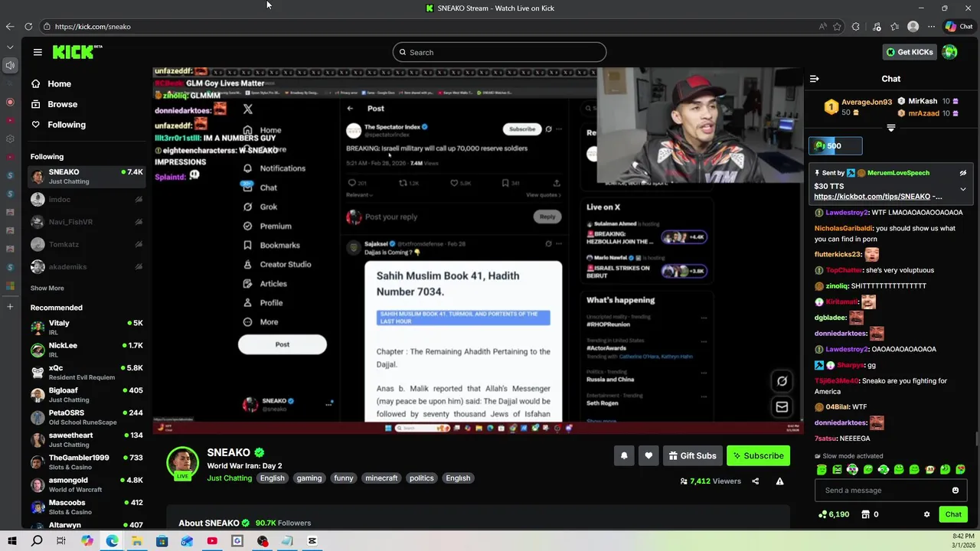Click the theater mode icon on the video

pyautogui.click(x=782, y=381)
